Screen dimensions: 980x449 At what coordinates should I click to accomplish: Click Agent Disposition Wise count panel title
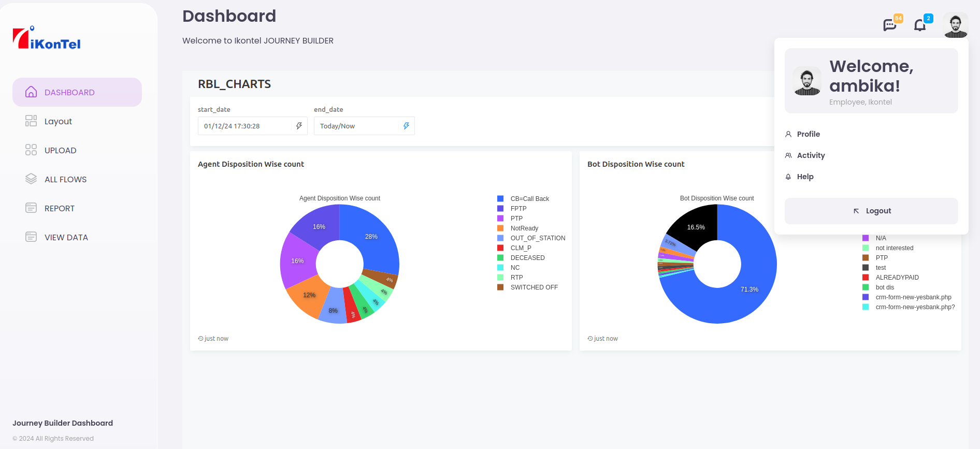[251, 164]
